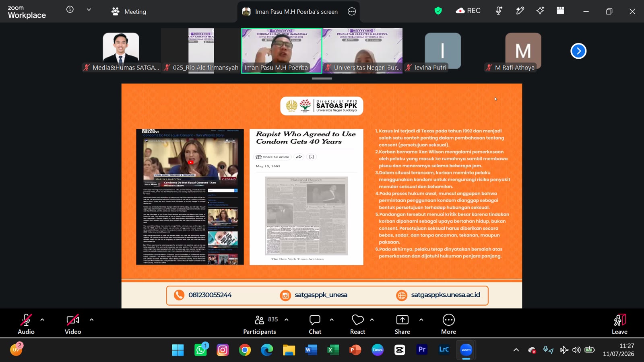
Task: Open File Explorer from taskbar
Action: (289, 350)
